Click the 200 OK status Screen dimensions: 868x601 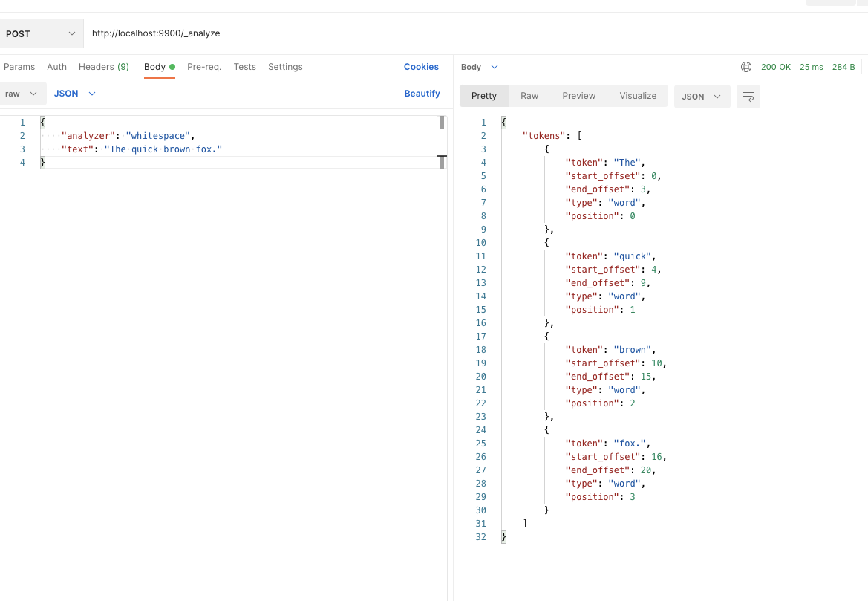pyautogui.click(x=775, y=67)
